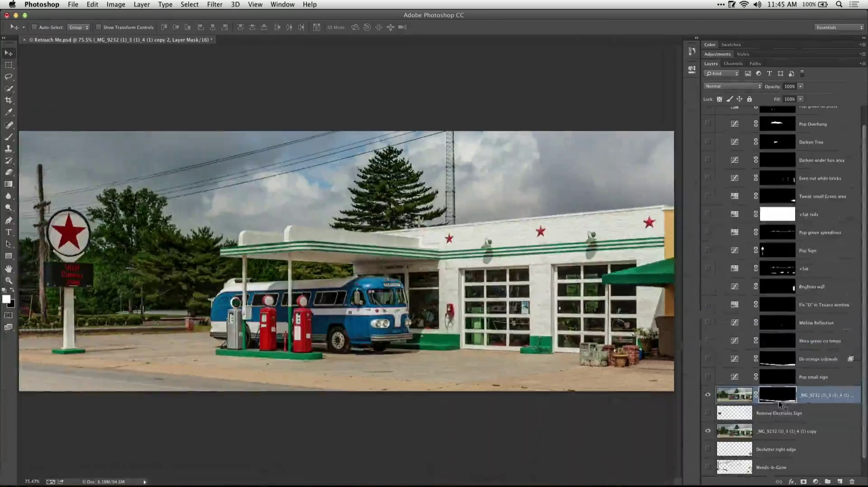Enable Show Transform Controls checkbox

click(98, 27)
